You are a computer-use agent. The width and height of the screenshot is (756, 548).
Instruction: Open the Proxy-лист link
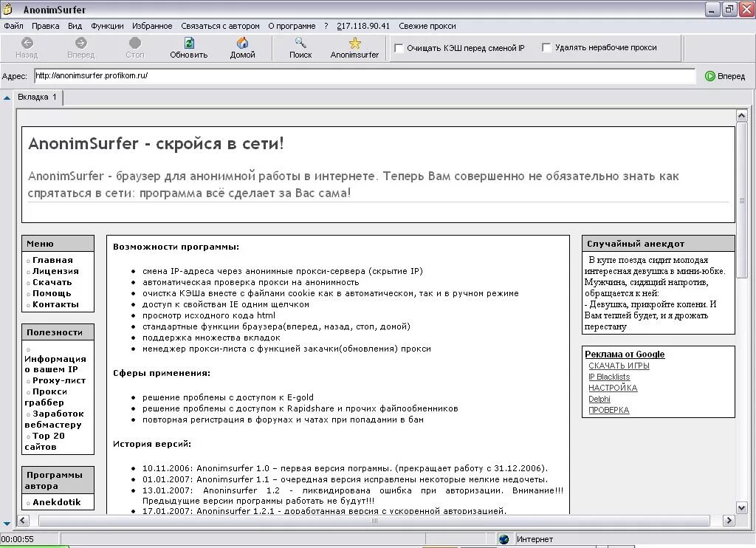[x=59, y=380]
